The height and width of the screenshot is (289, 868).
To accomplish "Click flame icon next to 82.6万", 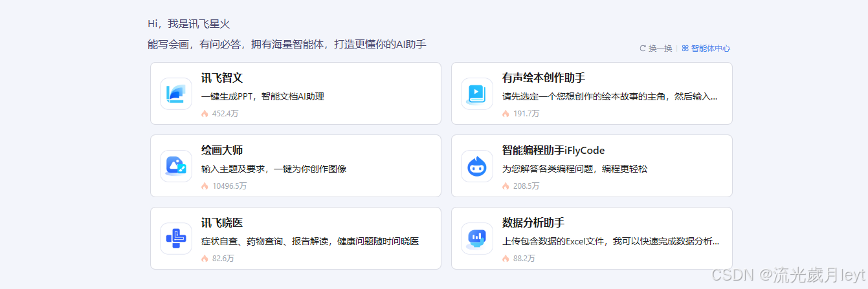I will pos(205,258).
